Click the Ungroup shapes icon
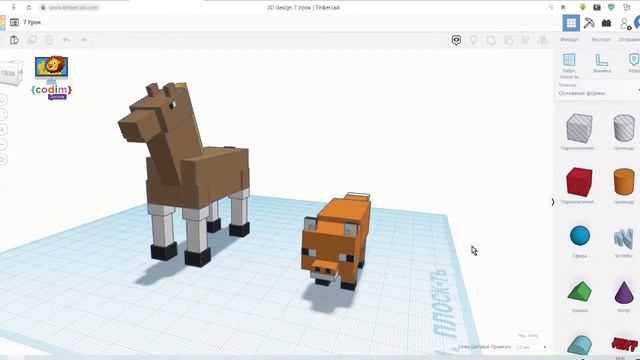The width and height of the screenshot is (640, 360). [508, 40]
